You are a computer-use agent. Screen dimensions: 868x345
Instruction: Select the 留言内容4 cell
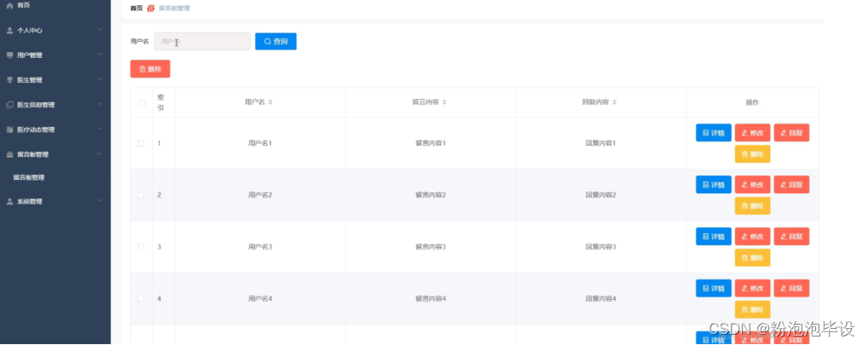tap(431, 298)
